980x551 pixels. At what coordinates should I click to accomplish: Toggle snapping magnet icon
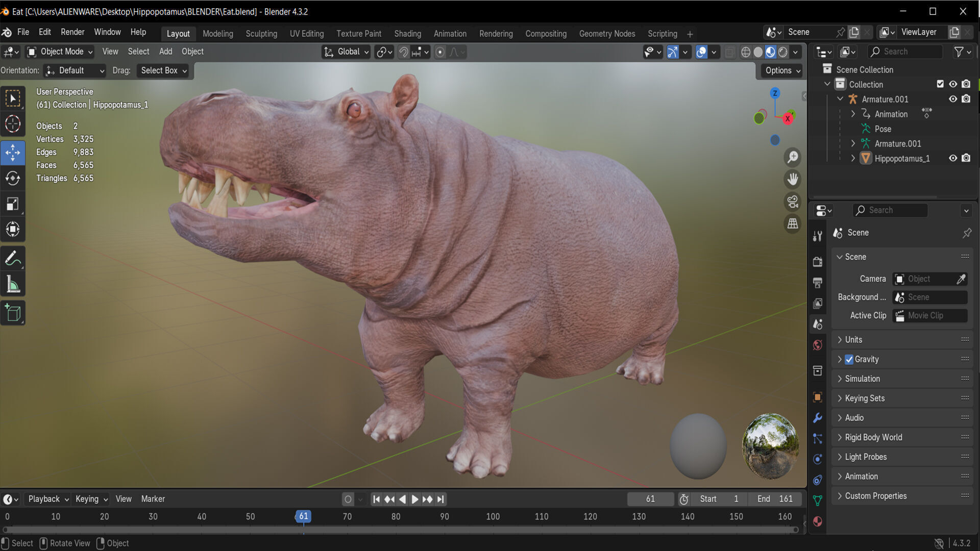[403, 52]
